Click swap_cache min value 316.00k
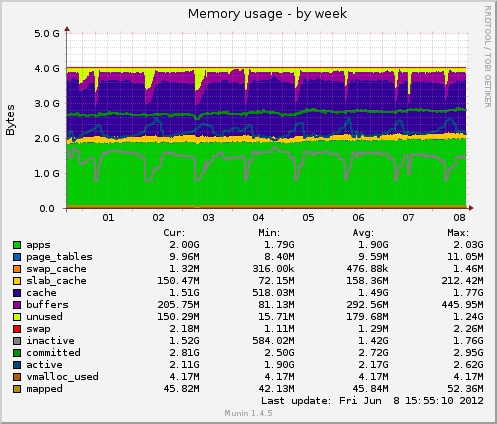 tap(273, 269)
